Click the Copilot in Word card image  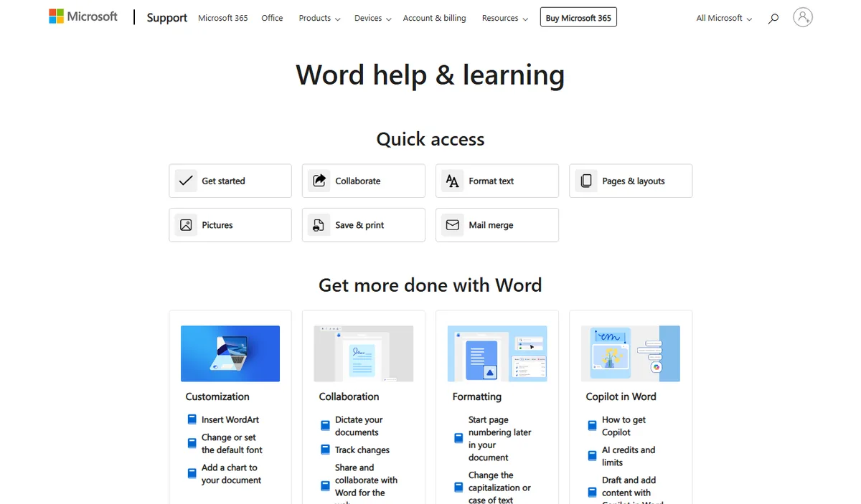pos(631,353)
